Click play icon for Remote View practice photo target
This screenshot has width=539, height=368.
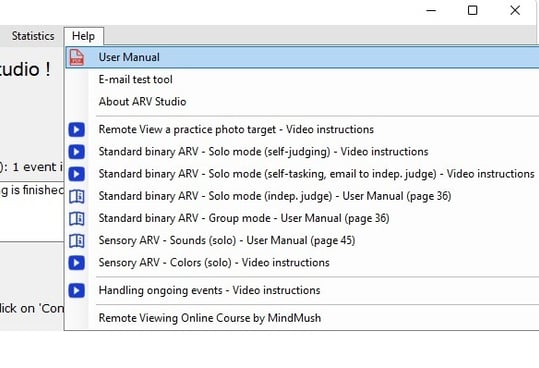click(77, 130)
